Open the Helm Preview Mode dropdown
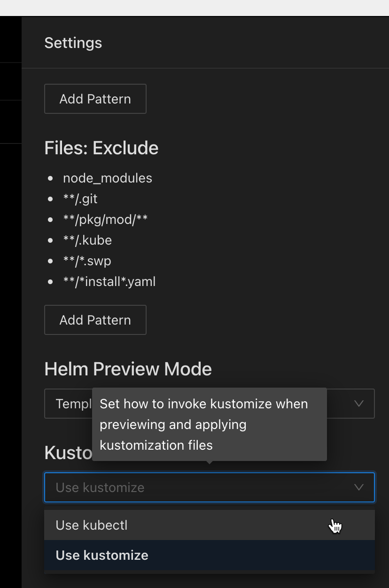389x588 pixels. point(210,404)
